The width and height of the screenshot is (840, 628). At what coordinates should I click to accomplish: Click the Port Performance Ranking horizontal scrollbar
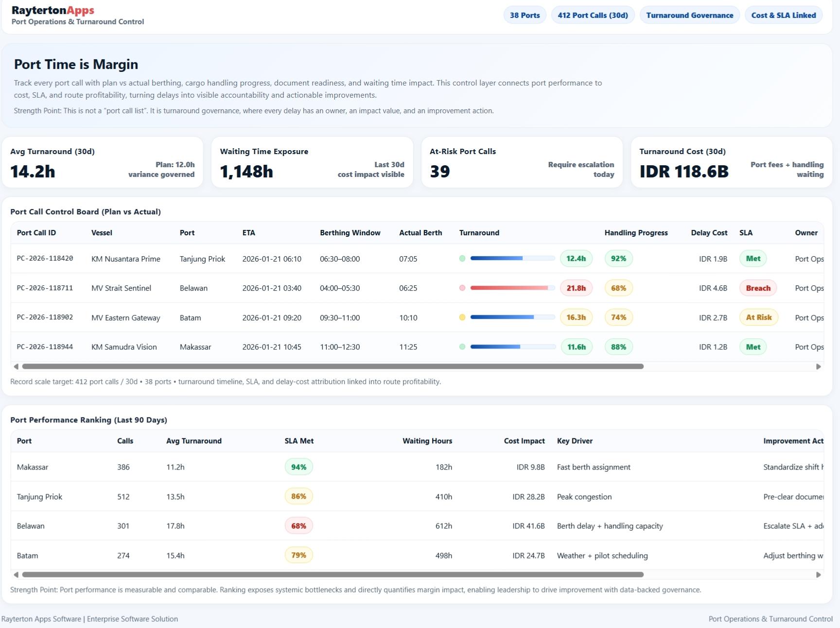[x=332, y=575]
